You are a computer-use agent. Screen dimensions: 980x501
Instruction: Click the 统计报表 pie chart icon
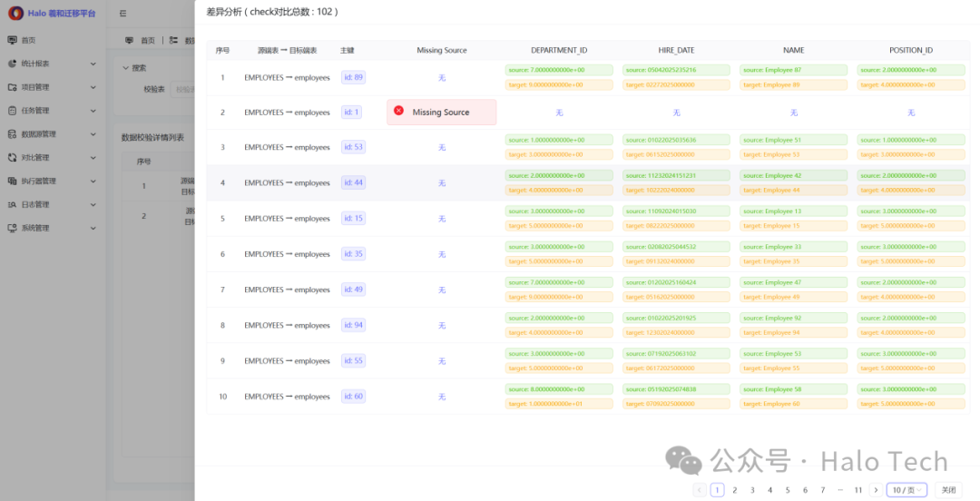point(13,64)
